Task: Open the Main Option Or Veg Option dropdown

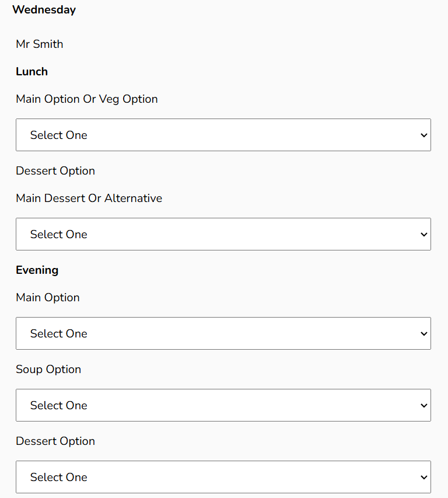Action: pyautogui.click(x=223, y=135)
